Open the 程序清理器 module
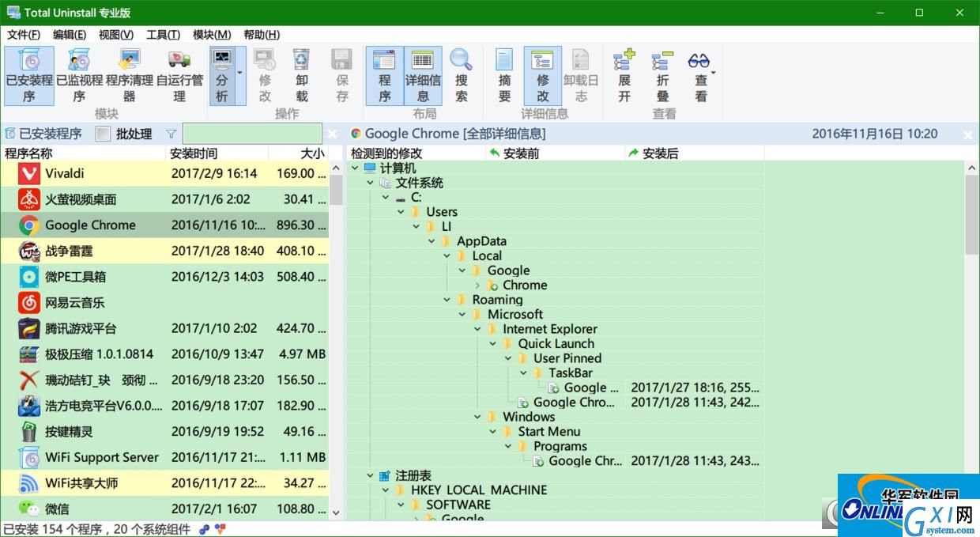980x537 pixels. point(130,76)
